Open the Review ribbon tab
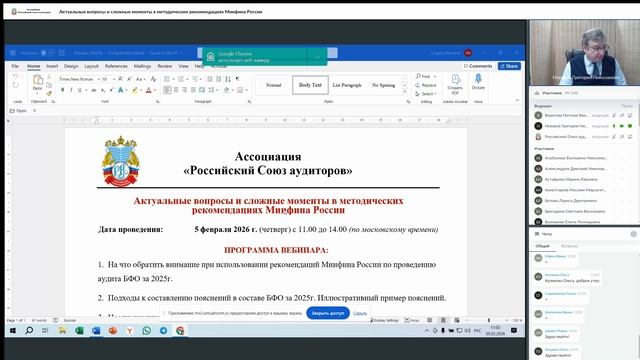The image size is (640, 360). [165, 66]
